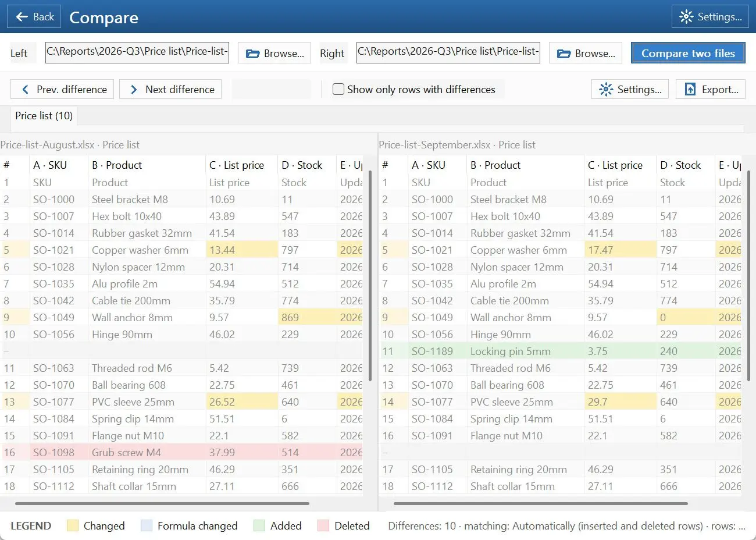Select right Hex bolt 10x40 cell
This screenshot has width=756, height=540.
point(526,216)
